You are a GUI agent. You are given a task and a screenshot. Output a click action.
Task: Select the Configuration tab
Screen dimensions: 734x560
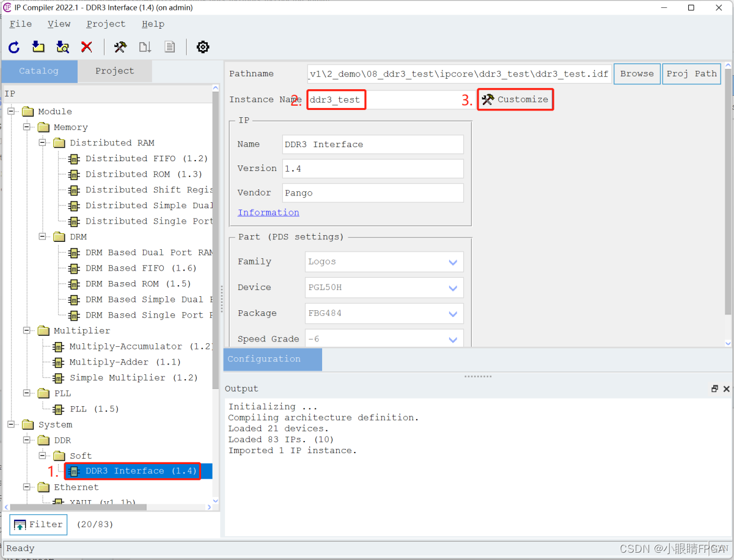coord(273,359)
